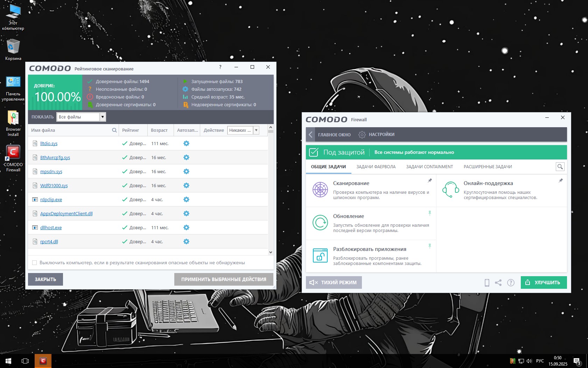Return to ГЛАВНОЕ ОКНО
Viewport: 588px width, 368px height.
click(334, 135)
